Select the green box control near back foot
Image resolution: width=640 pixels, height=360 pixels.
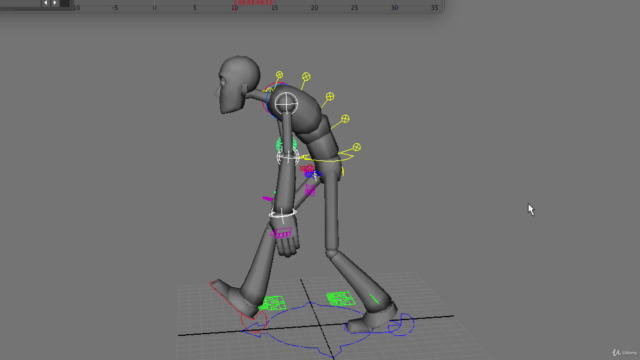coord(340,298)
